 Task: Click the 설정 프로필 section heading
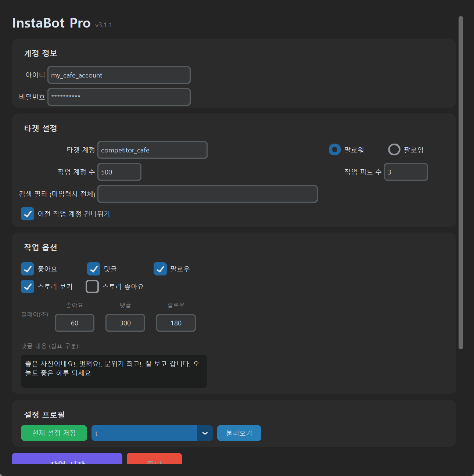click(44, 415)
